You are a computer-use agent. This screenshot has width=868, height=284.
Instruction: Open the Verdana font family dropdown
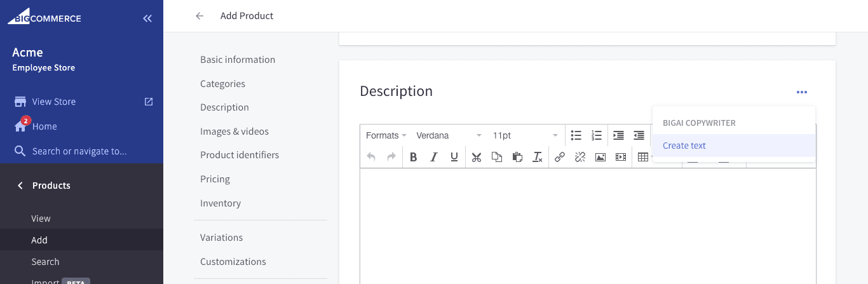coord(449,135)
